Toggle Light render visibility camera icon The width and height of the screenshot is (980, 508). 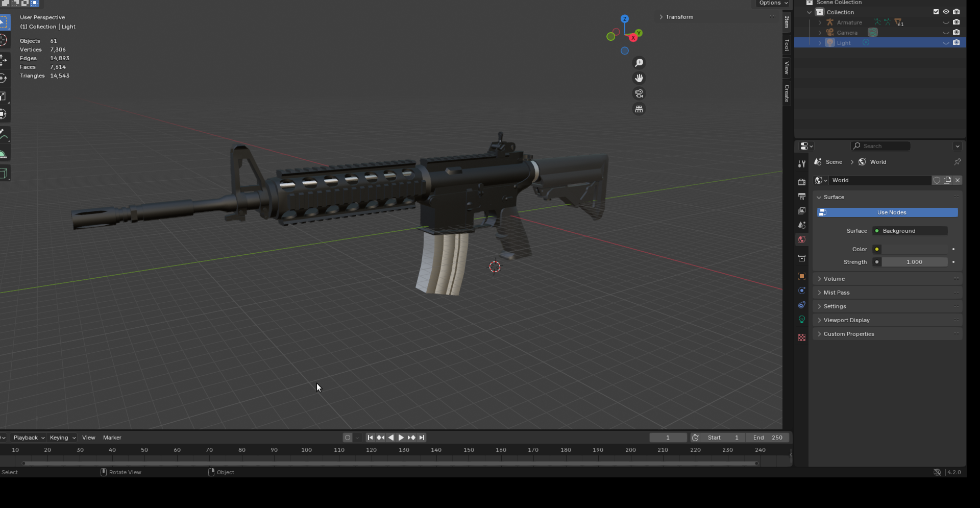(956, 42)
